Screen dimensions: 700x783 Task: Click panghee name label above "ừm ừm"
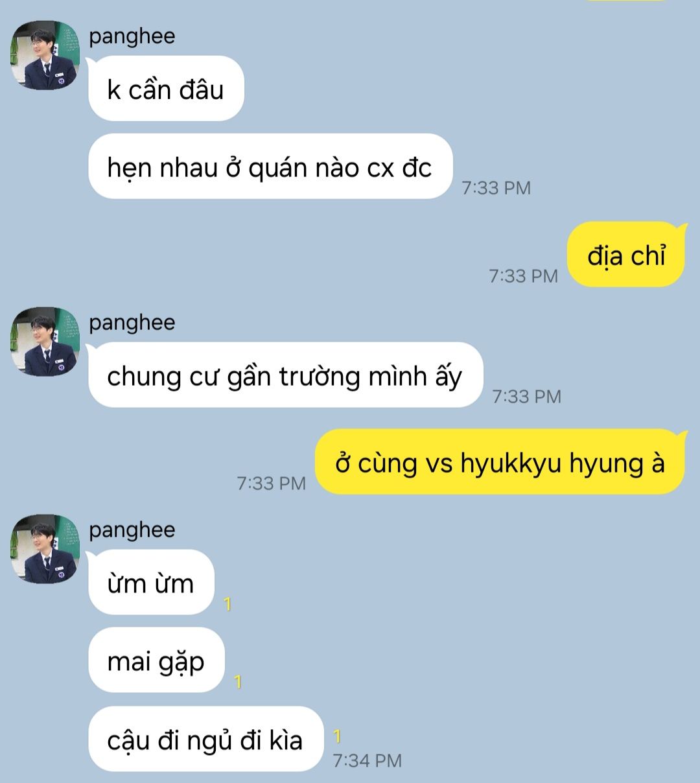point(132,530)
